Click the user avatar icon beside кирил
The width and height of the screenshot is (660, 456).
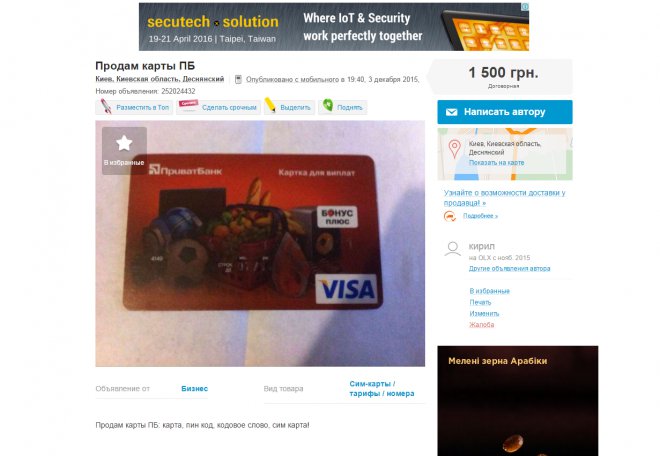pyautogui.click(x=452, y=249)
